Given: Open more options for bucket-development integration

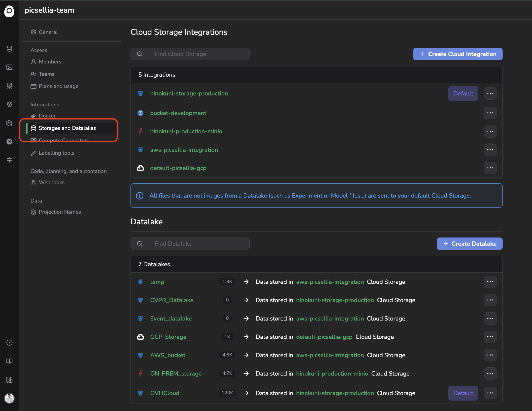Looking at the screenshot, I should coord(490,113).
